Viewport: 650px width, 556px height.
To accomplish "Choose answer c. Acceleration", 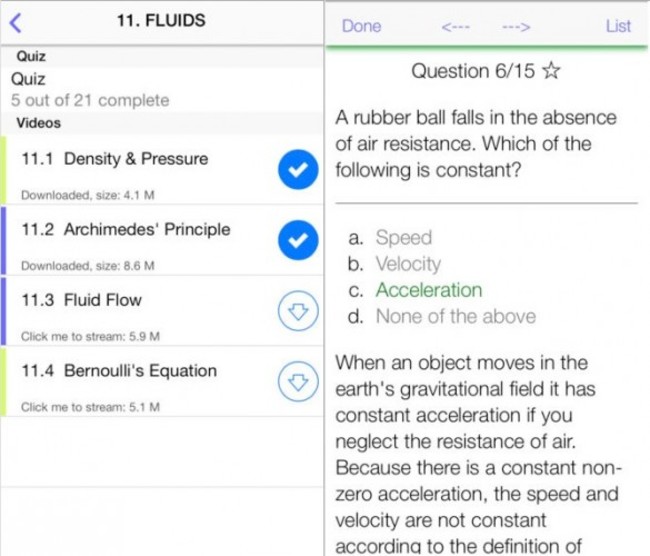I will 428,290.
